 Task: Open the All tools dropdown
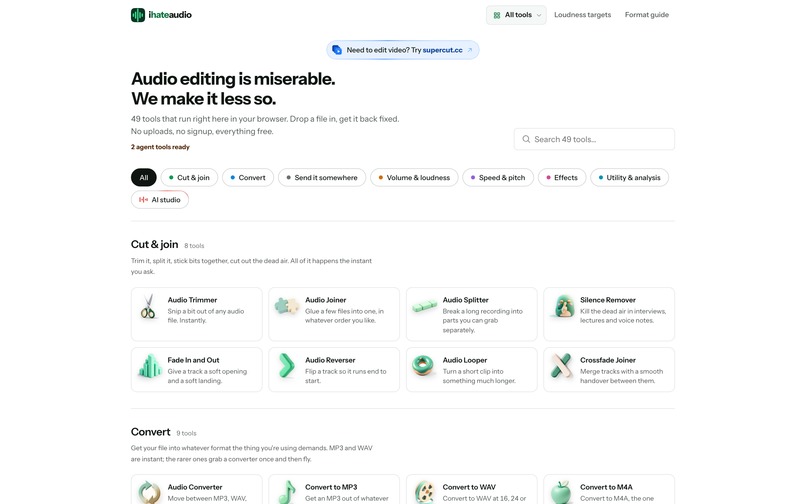pos(516,15)
